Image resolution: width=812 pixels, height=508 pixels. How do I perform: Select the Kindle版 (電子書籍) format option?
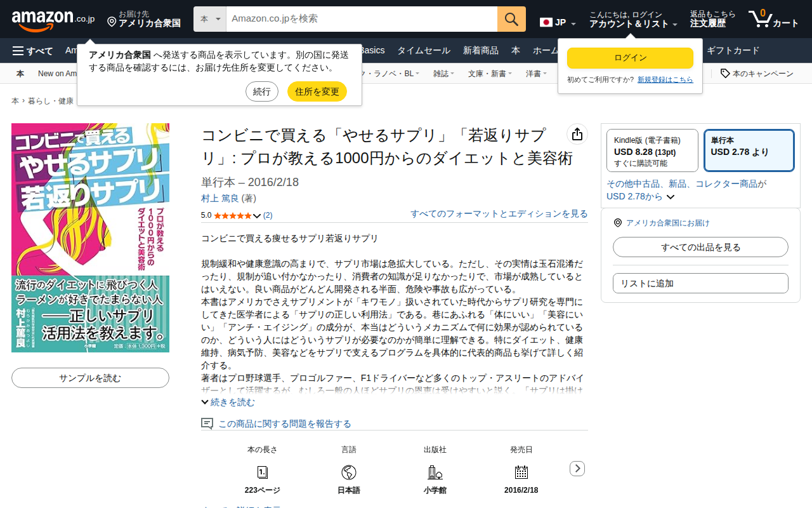(653, 150)
